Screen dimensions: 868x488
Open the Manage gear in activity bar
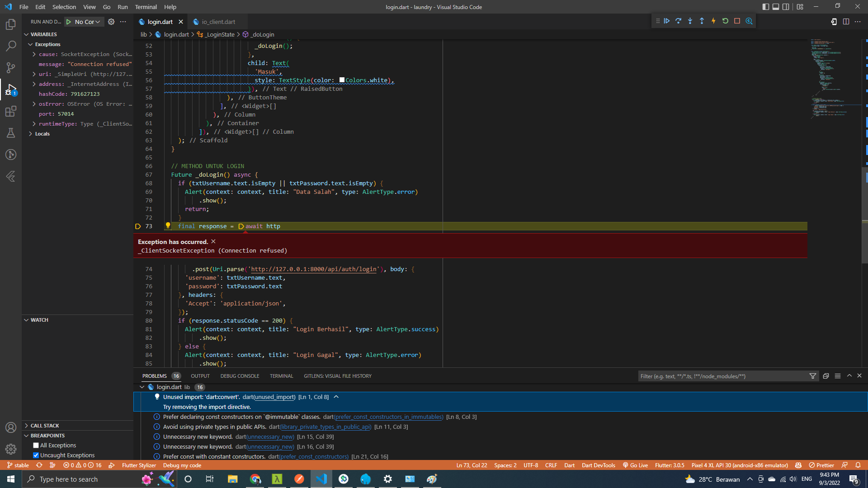coord(11,449)
